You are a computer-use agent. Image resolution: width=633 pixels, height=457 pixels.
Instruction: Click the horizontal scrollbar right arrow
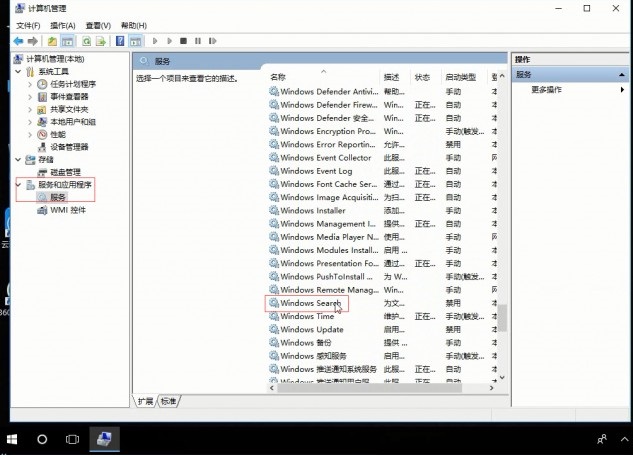tap(491, 388)
